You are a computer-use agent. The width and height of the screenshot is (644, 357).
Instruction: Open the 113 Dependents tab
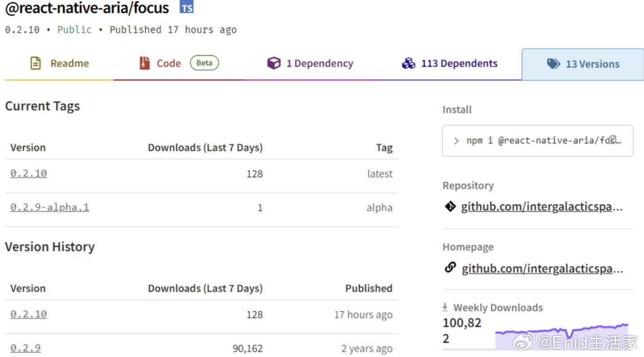(x=449, y=63)
